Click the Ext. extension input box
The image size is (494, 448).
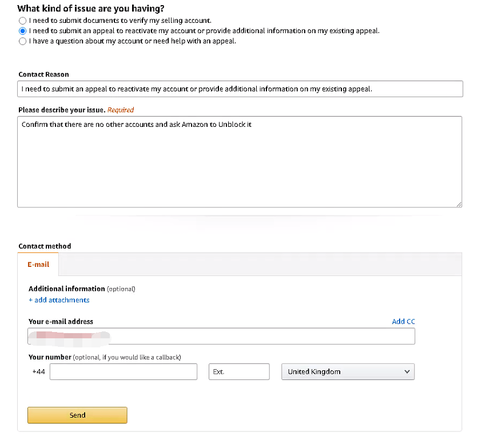pyautogui.click(x=239, y=371)
